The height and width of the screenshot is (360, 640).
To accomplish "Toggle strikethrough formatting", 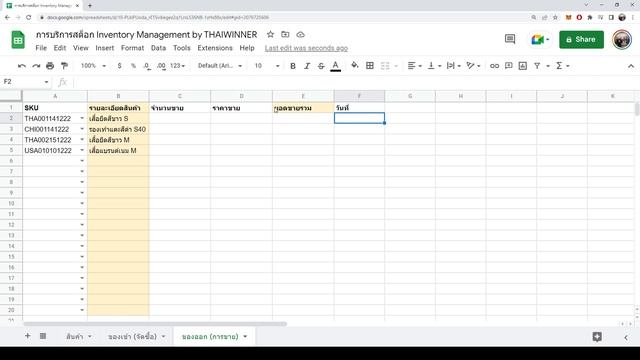I will pos(321,66).
